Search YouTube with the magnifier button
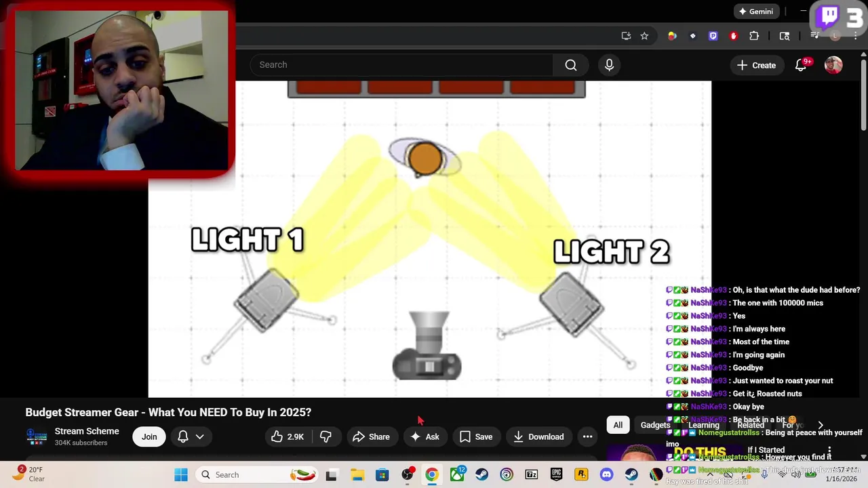The image size is (868, 488). pyautogui.click(x=571, y=65)
